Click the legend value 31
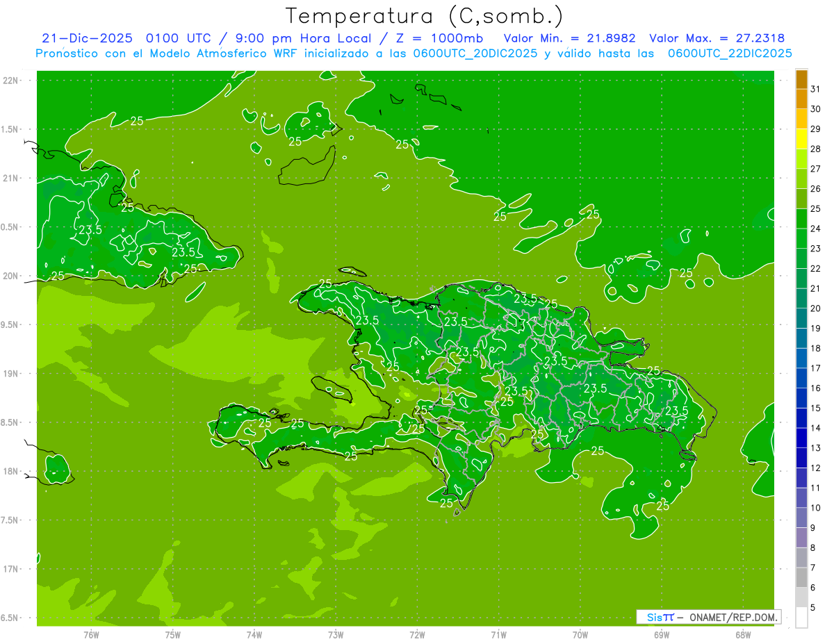Viewport: 834px width, 644px height. pyautogui.click(x=815, y=89)
